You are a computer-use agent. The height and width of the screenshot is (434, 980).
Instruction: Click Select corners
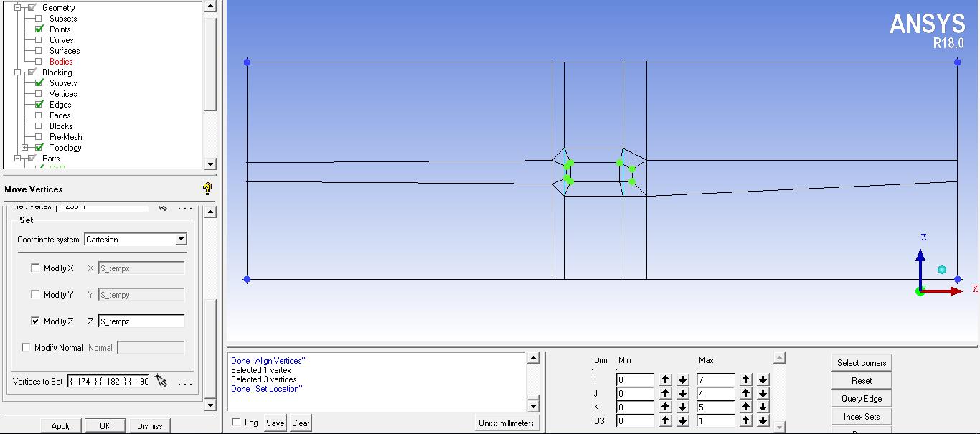[x=860, y=362]
